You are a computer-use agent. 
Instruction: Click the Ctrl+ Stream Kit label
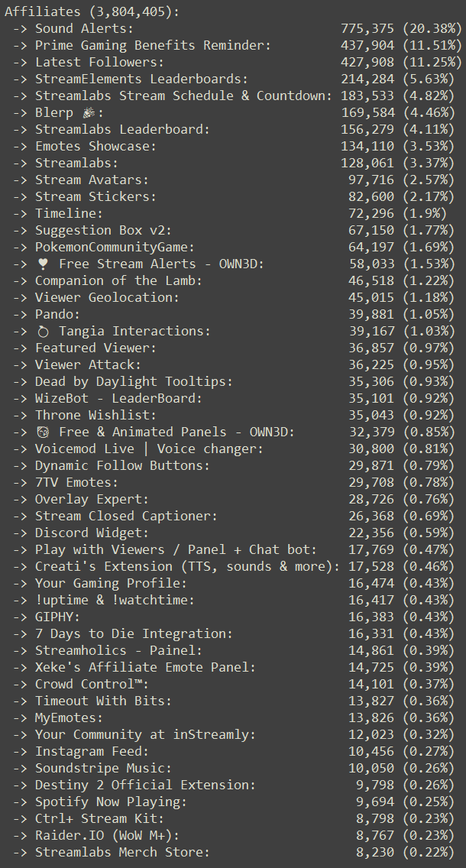pos(99,818)
